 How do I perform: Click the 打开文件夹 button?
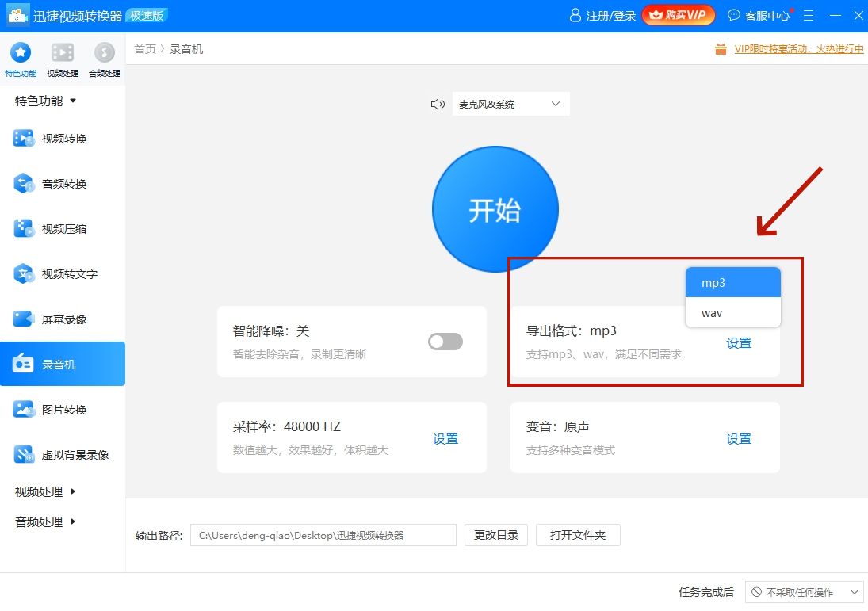tap(578, 535)
